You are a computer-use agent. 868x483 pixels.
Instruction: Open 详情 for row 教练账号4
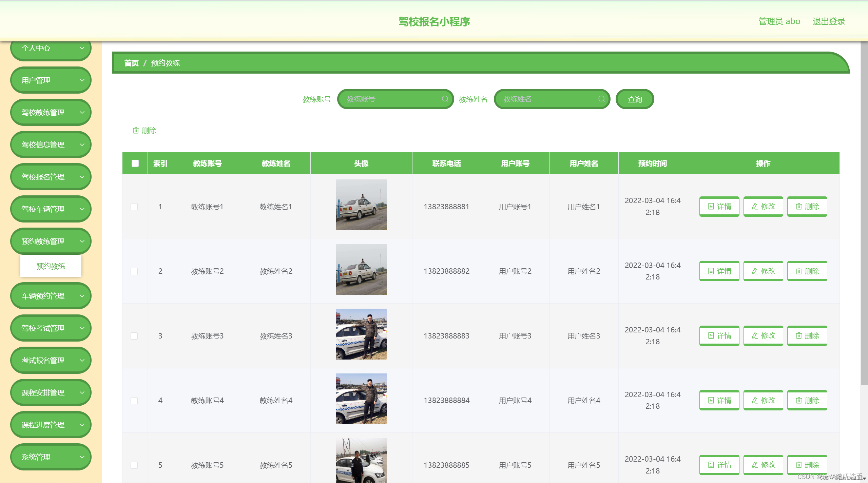click(x=719, y=400)
